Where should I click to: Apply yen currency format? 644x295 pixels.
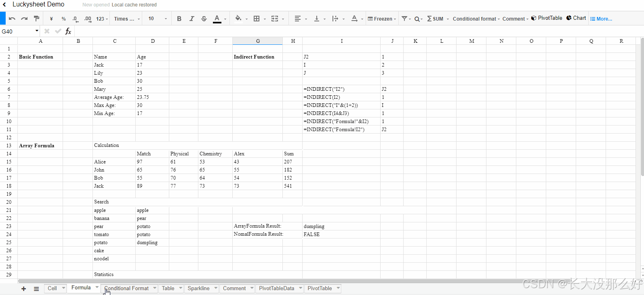[x=51, y=19]
